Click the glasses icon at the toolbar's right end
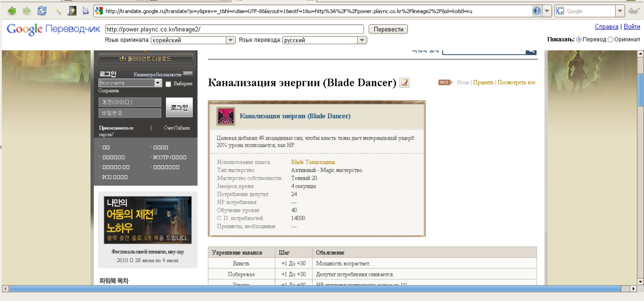Screen dimensions: 644x301 coord(633,11)
